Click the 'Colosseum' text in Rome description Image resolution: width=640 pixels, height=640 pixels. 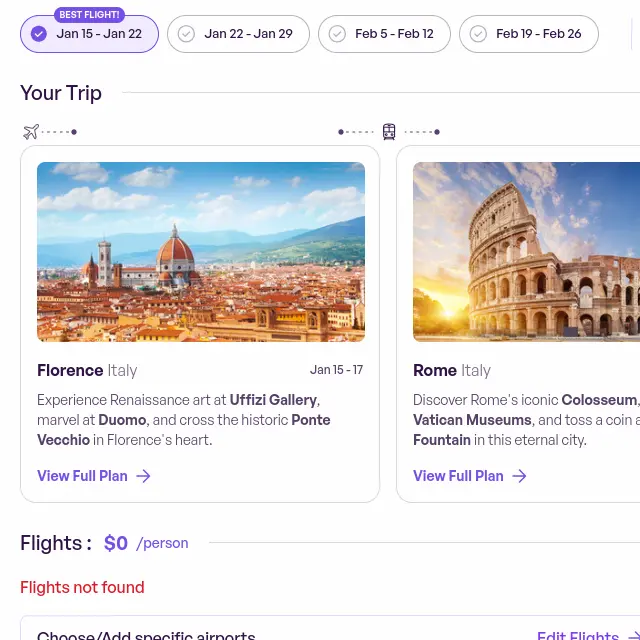[599, 400]
